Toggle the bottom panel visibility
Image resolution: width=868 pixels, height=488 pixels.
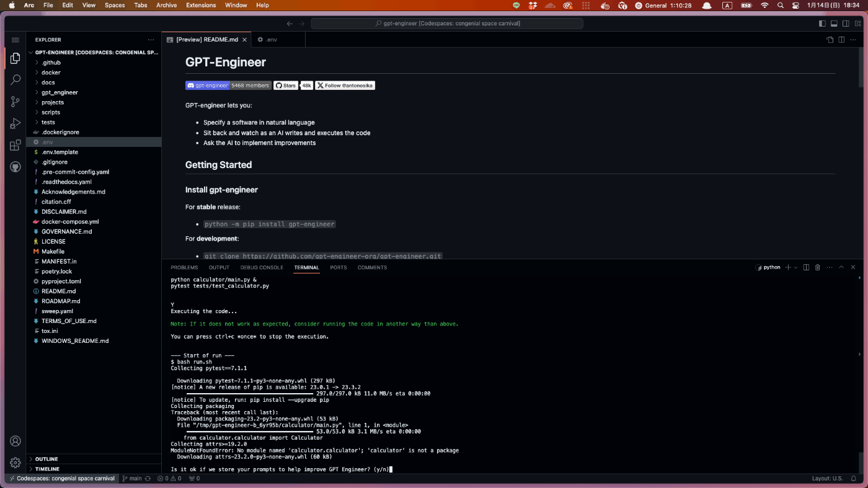pyautogui.click(x=834, y=24)
